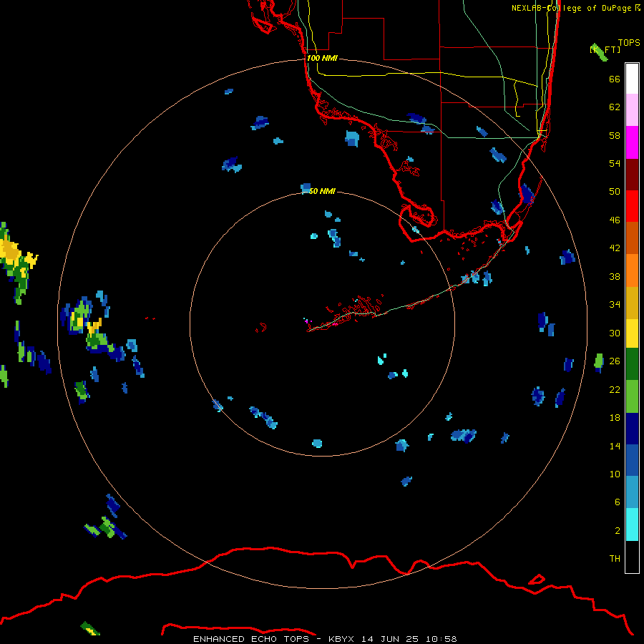Click the "26" scale label
The image size is (644, 644).
click(x=615, y=361)
